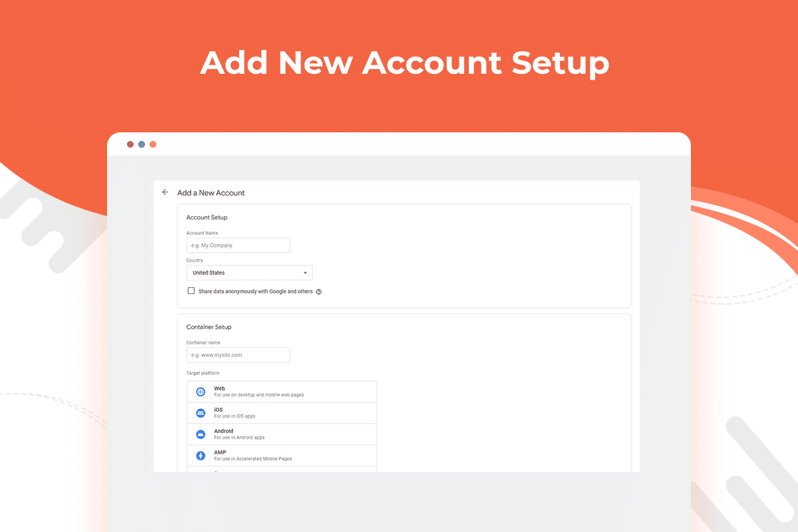Choose Android as the target platform
Viewport: 798px width, 532px height.
[x=281, y=434]
